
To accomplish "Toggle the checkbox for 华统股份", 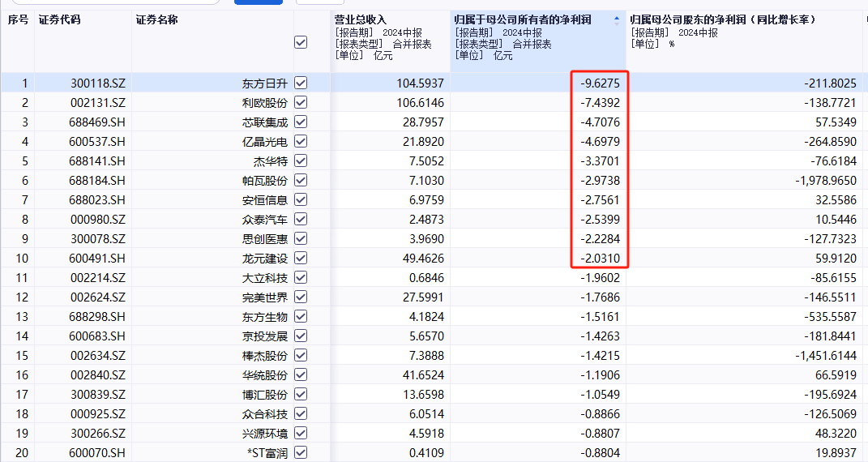I will [301, 374].
